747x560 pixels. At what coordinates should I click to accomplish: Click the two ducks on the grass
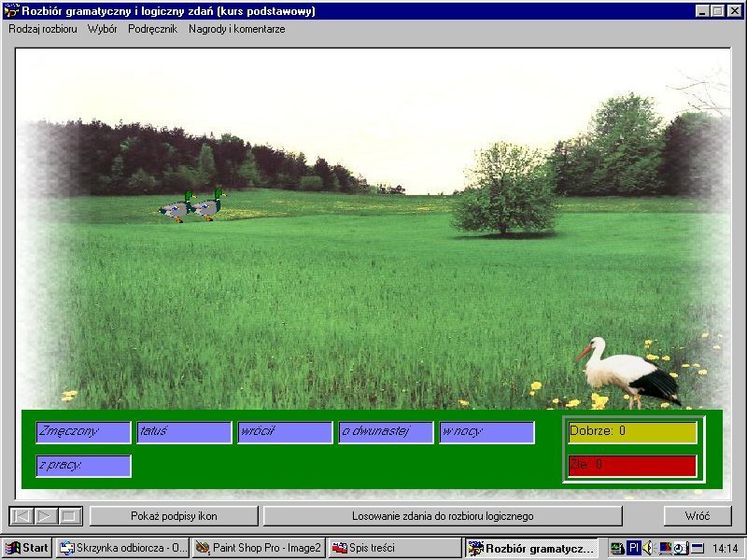191,205
